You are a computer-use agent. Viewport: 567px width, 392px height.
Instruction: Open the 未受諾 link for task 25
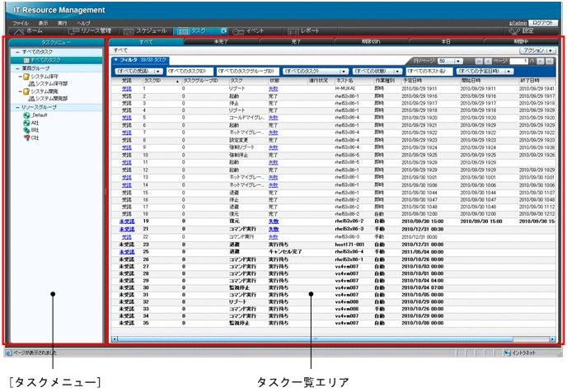(127, 252)
